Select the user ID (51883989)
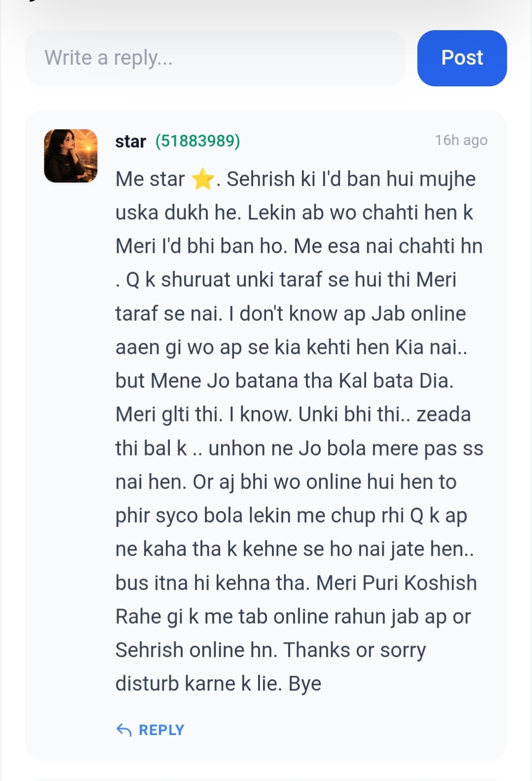The width and height of the screenshot is (532, 781). click(x=198, y=141)
